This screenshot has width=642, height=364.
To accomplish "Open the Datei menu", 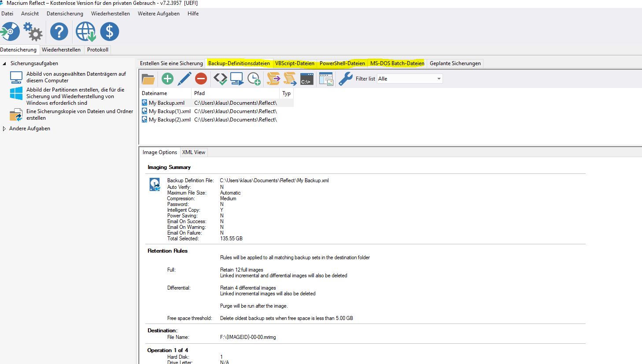I will tap(7, 14).
